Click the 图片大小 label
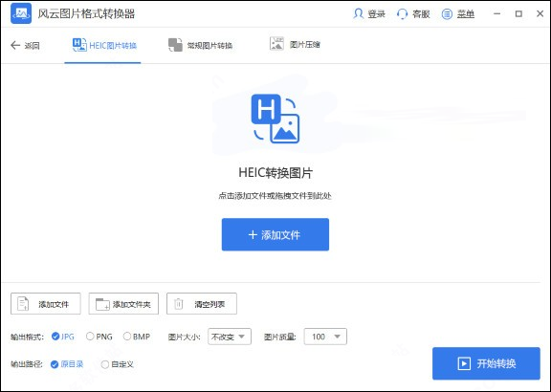 click(x=184, y=337)
